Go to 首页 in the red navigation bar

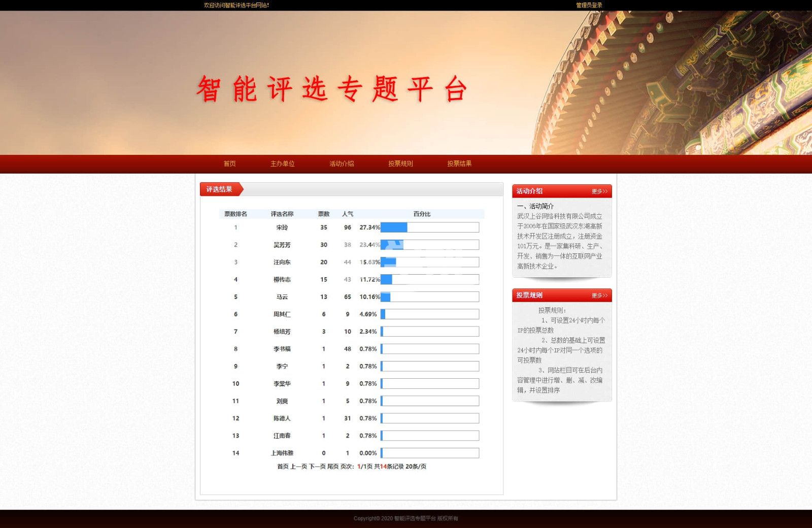point(229,163)
